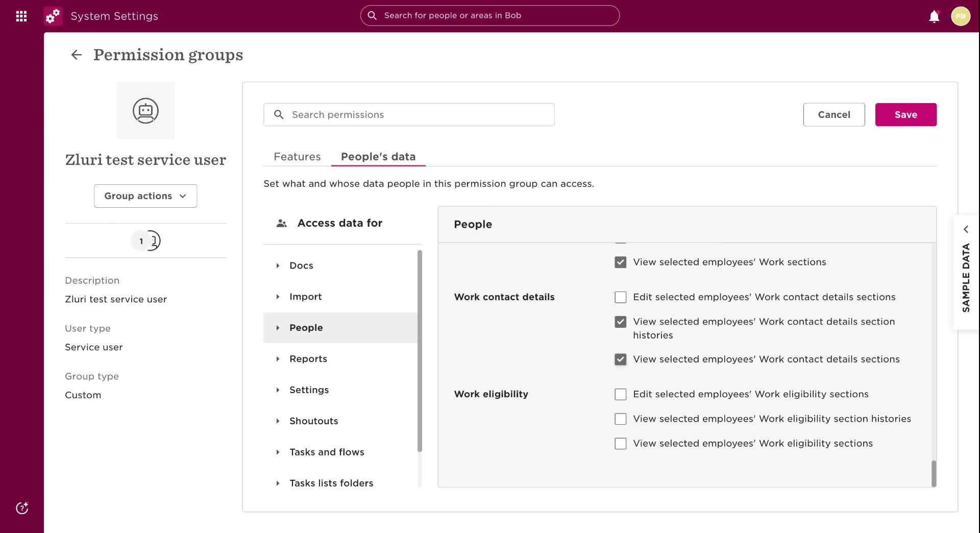Click the Custom group type value
The width and height of the screenshot is (980, 533).
tap(83, 395)
